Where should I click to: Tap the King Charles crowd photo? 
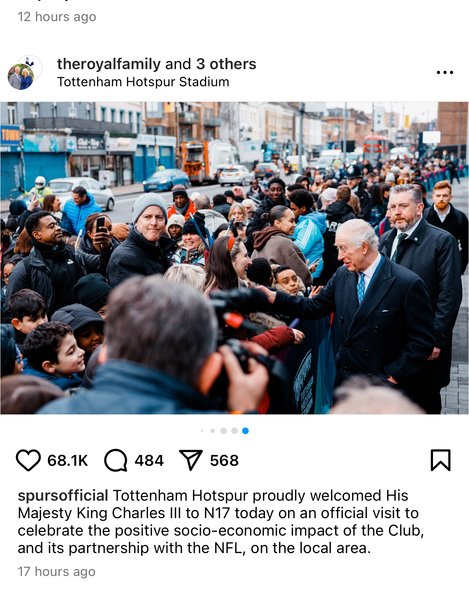[234, 258]
